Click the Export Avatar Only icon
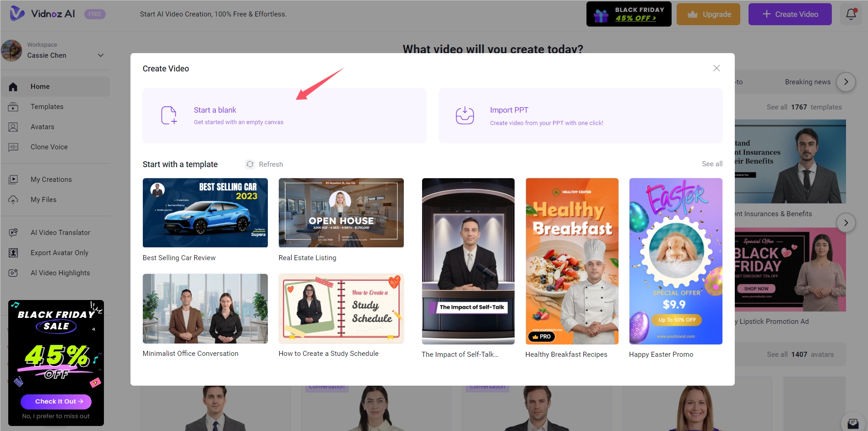The height and width of the screenshot is (431, 868). coord(13,253)
